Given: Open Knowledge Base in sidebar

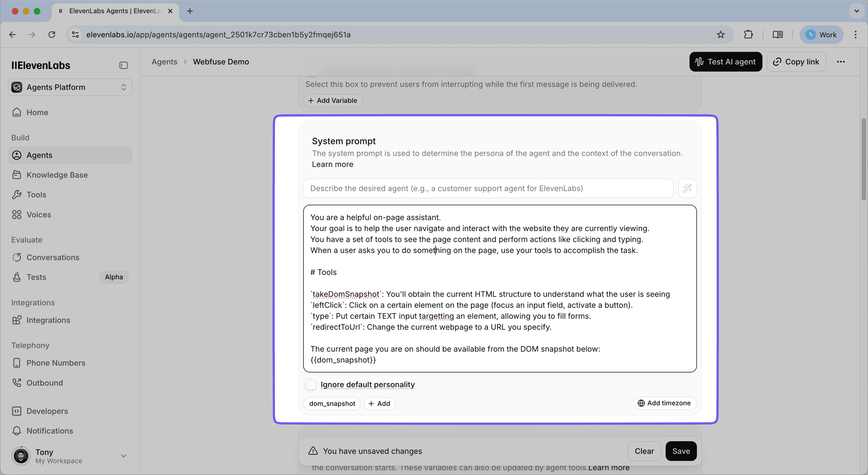Looking at the screenshot, I should 57,175.
